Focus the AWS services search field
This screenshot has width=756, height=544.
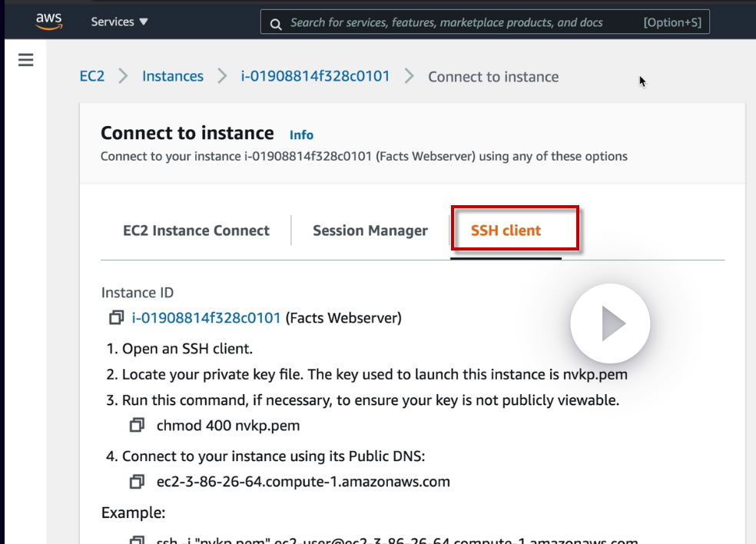(x=461, y=22)
